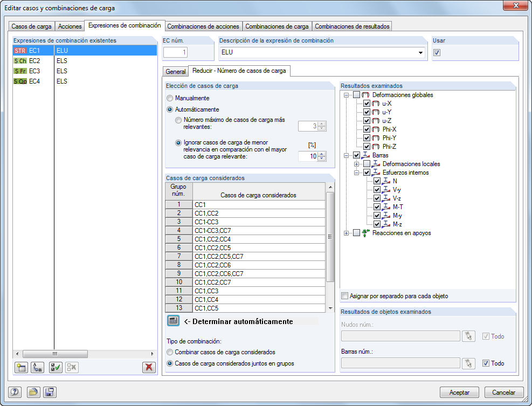
Task: Click the S Ch badge of EC2
Action: pos(20,61)
